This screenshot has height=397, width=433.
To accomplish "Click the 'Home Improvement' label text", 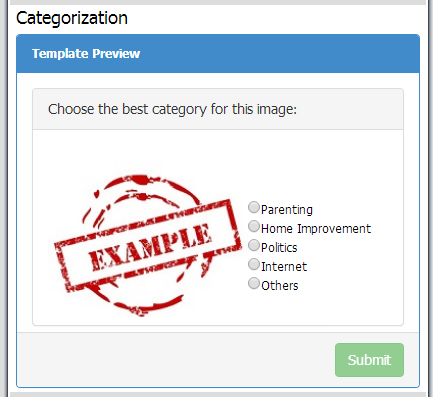I will point(316,229).
